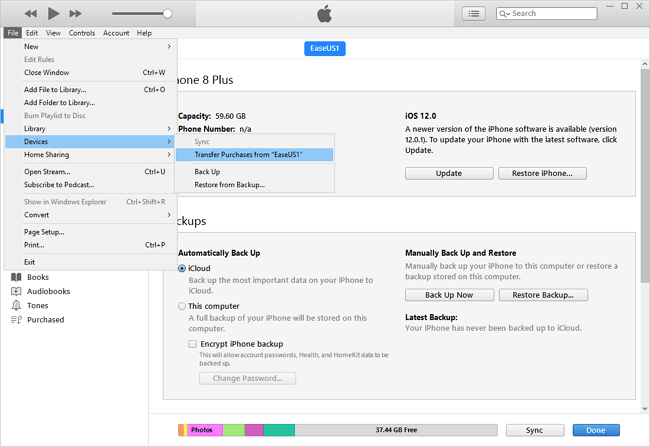The width and height of the screenshot is (650, 447).
Task: Open the Controls menu
Action: pyautogui.click(x=82, y=33)
